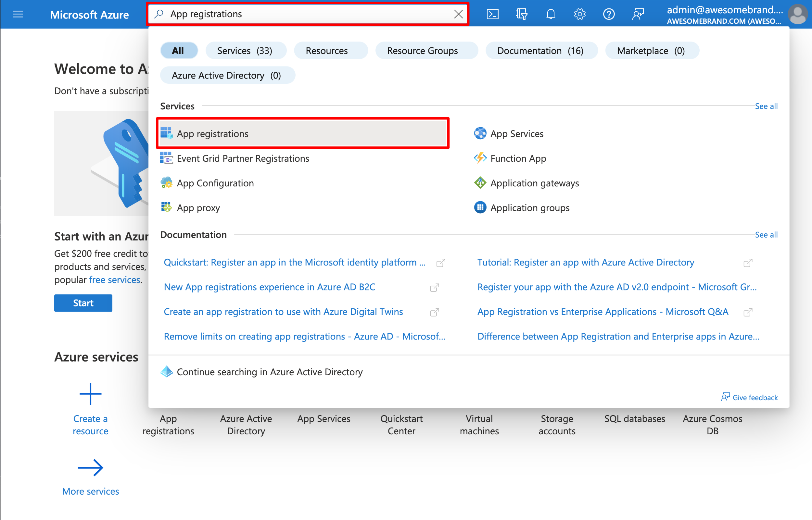Open App Services in search results
Screen dimensions: 812x520
coord(517,133)
